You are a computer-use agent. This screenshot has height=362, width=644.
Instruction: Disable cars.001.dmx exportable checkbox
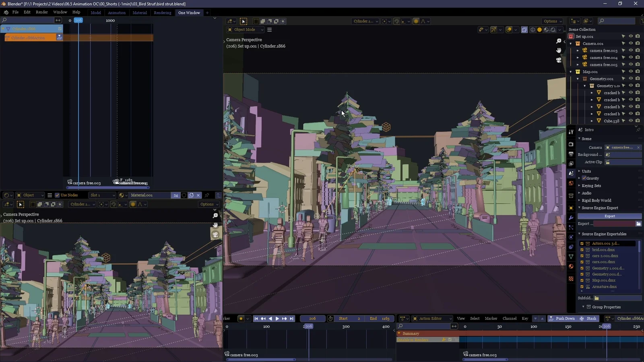click(582, 262)
